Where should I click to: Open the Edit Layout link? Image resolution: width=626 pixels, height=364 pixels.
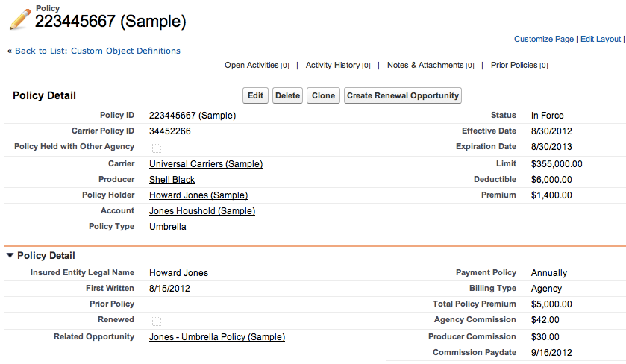601,39
